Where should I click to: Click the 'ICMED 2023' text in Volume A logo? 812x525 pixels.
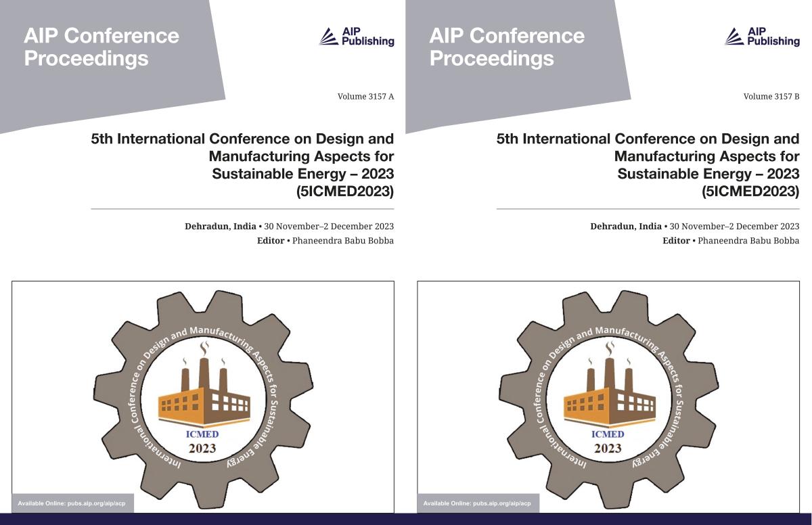coord(202,441)
